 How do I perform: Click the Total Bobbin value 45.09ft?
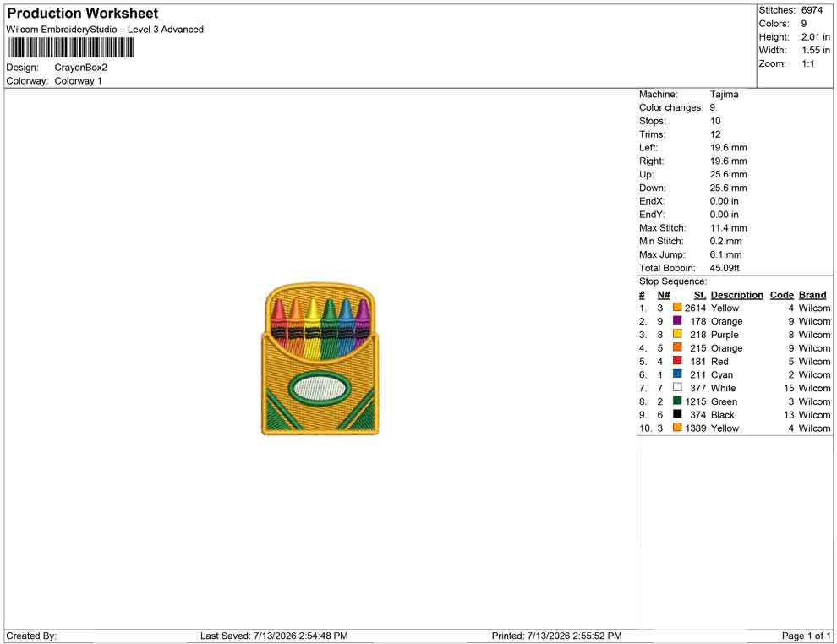point(725,268)
